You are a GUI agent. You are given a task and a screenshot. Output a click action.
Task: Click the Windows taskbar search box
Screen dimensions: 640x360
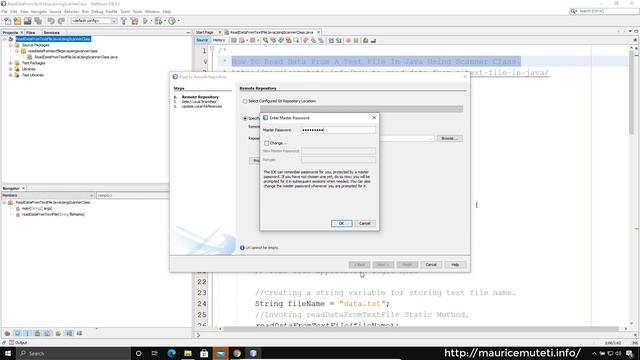tap(73, 353)
